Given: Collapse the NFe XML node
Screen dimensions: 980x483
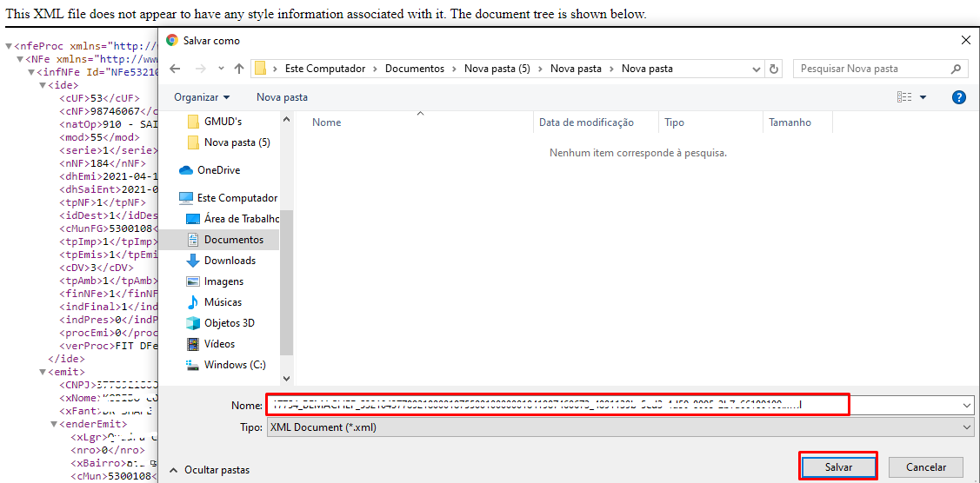Looking at the screenshot, I should (20, 59).
